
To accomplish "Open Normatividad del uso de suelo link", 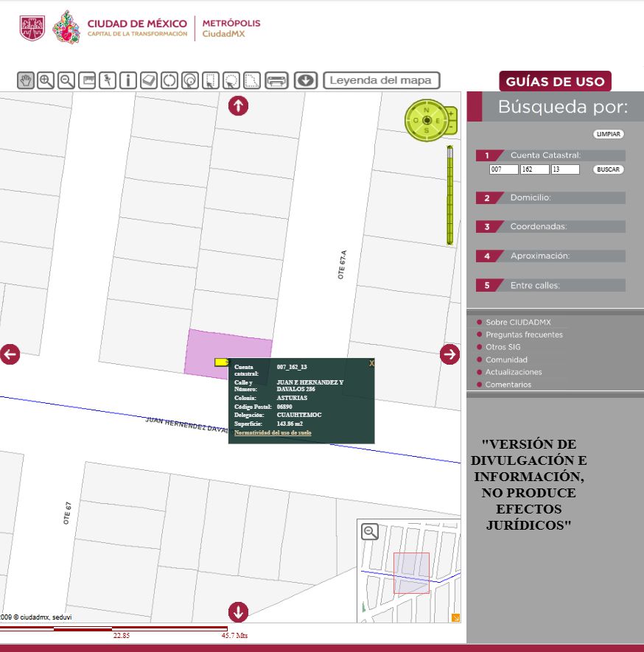I will (x=272, y=433).
